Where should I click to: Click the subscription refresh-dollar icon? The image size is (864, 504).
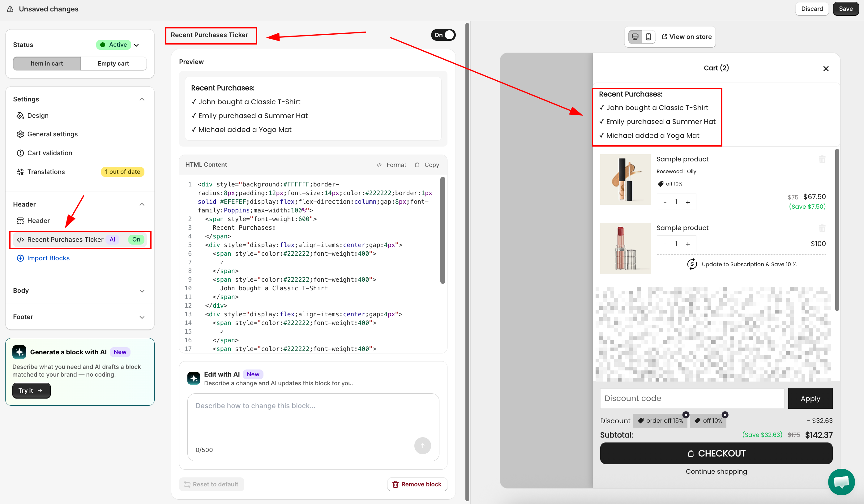tap(692, 264)
